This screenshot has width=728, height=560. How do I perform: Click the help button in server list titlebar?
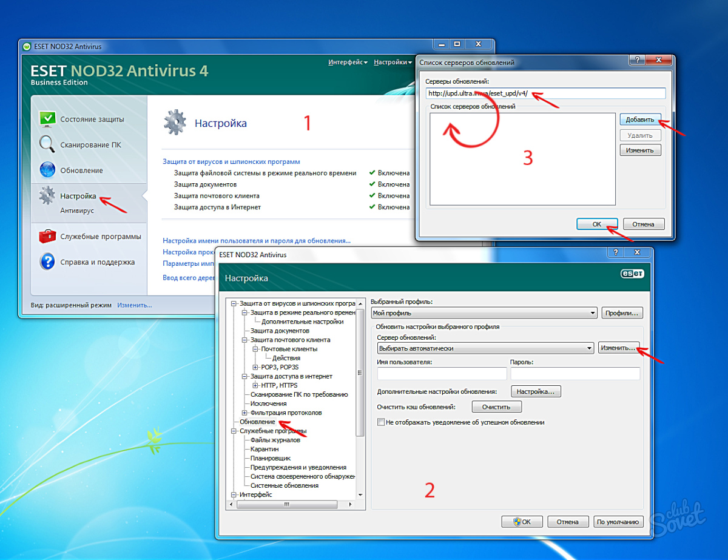[636, 61]
